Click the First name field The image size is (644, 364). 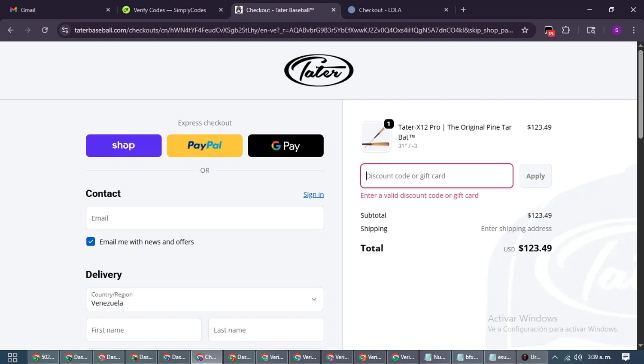(143, 330)
